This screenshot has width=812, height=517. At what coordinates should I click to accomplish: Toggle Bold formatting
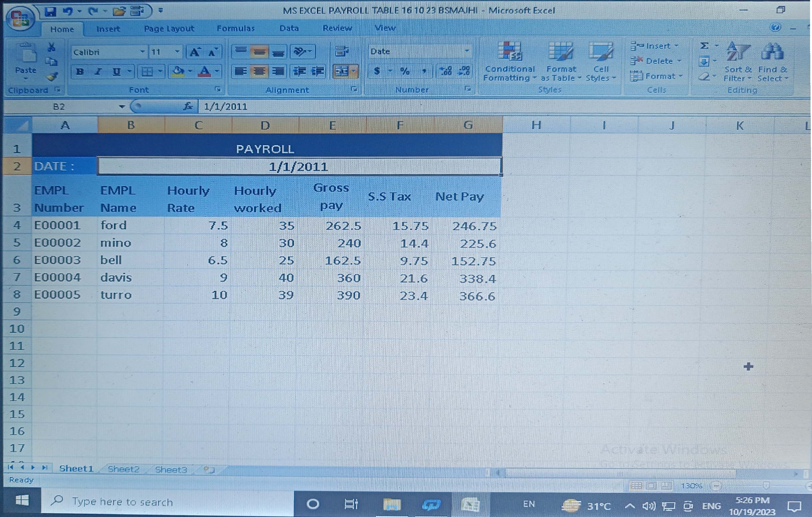[80, 72]
